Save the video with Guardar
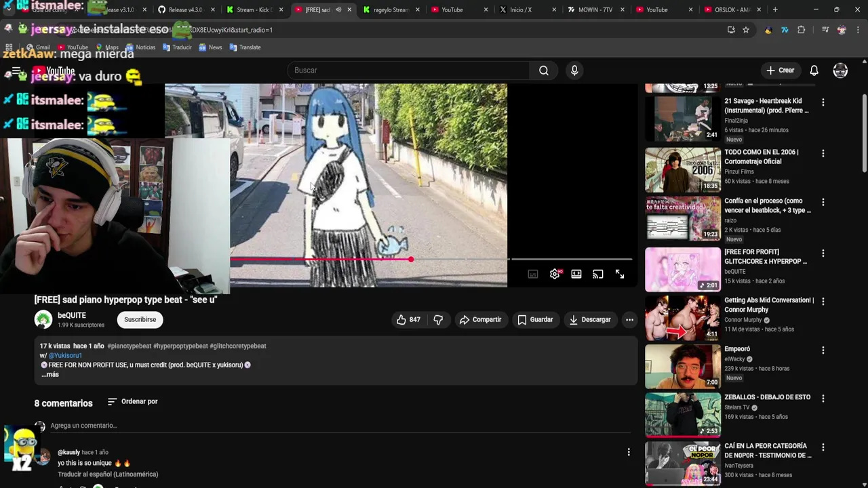Viewport: 868px width, 488px height. click(535, 320)
